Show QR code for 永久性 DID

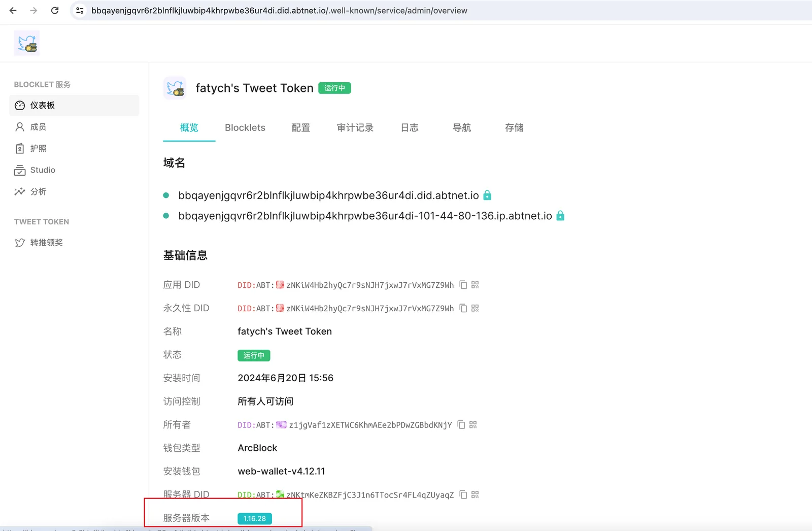475,308
